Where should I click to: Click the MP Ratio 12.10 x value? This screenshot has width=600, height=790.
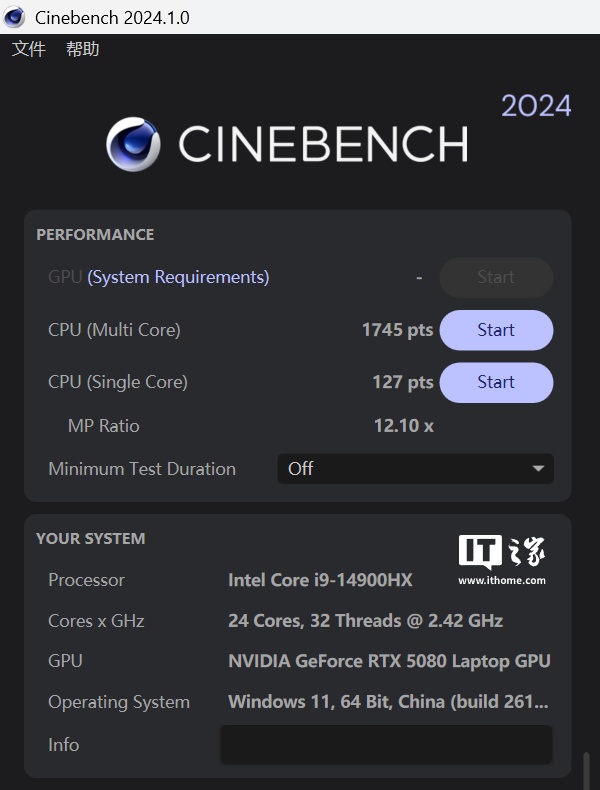403,426
